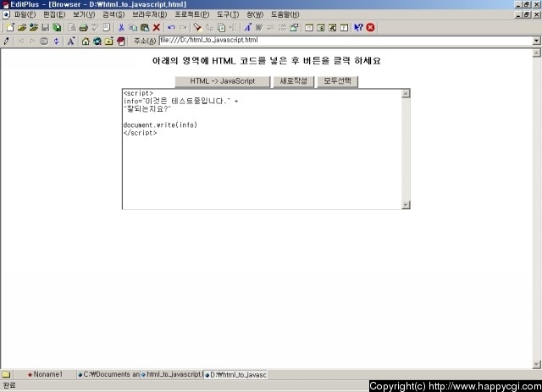
Task: Click the Print icon
Action: click(x=83, y=27)
